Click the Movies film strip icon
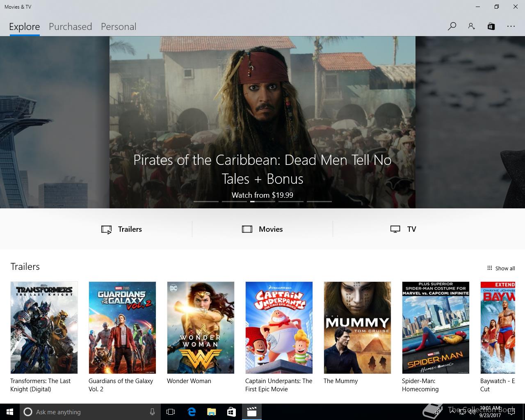Screen dimensions: 525x420 247,229
